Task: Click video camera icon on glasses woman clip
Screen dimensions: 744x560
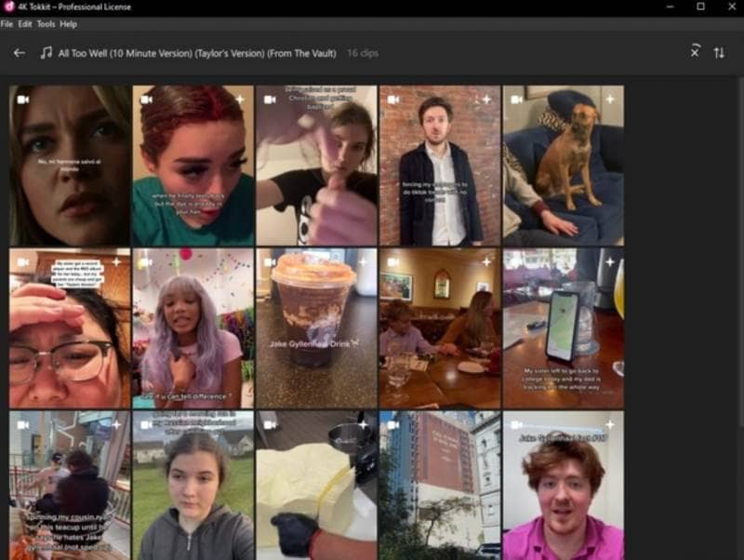Action: 23,262
